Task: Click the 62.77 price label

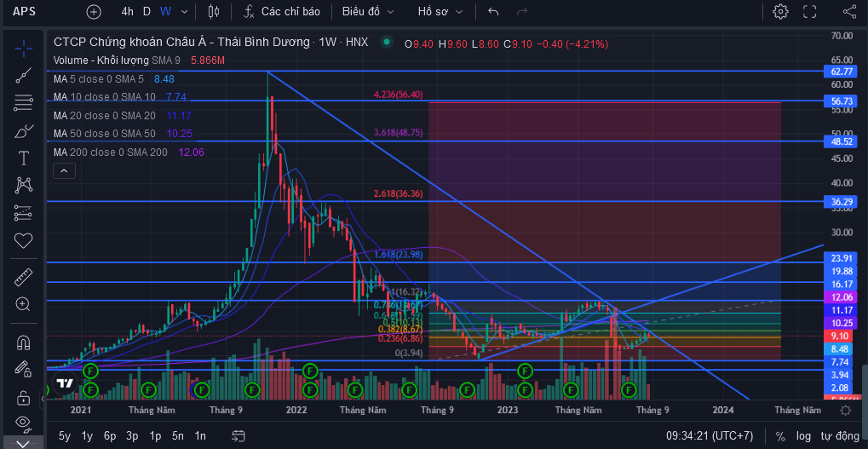Action: pyautogui.click(x=842, y=71)
